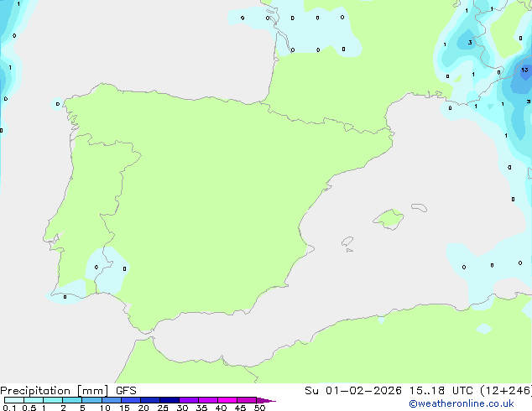Click the 25 mm dark navy legend swatch
Viewport: 532px width, 411px height.
click(x=170, y=400)
